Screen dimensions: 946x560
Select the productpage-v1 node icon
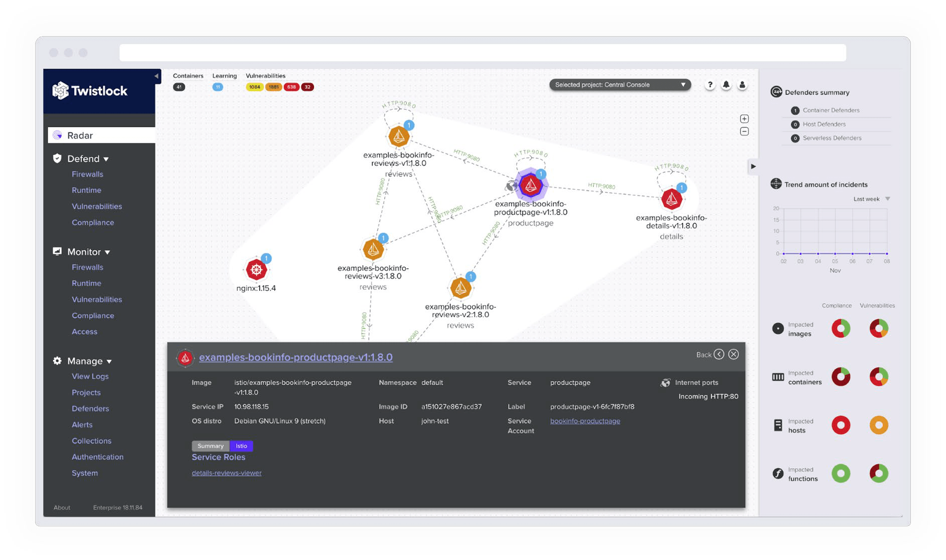point(531,185)
